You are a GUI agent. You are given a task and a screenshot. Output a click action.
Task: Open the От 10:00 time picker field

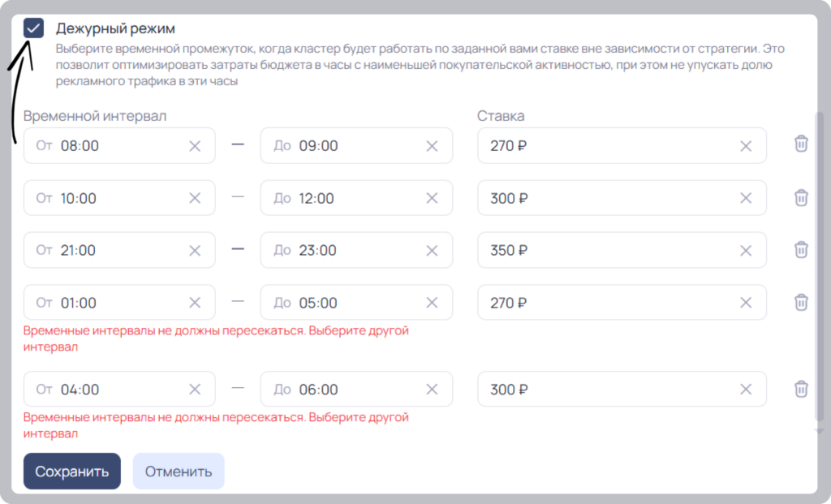click(120, 198)
